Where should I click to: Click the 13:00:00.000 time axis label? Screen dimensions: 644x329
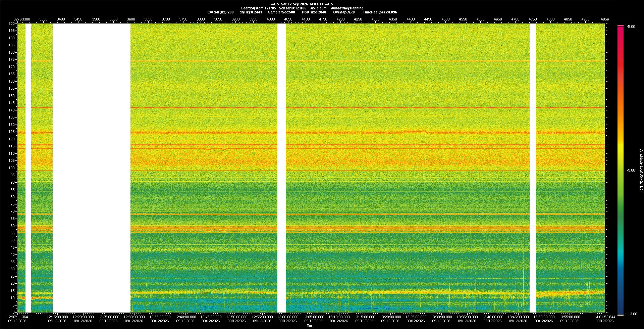click(288, 317)
